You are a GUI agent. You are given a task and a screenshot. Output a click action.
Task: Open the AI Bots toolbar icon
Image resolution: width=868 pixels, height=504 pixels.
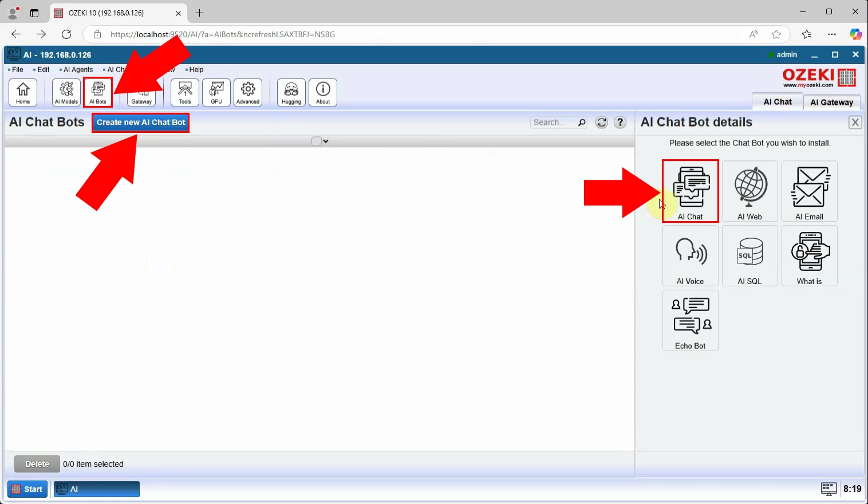click(x=98, y=92)
